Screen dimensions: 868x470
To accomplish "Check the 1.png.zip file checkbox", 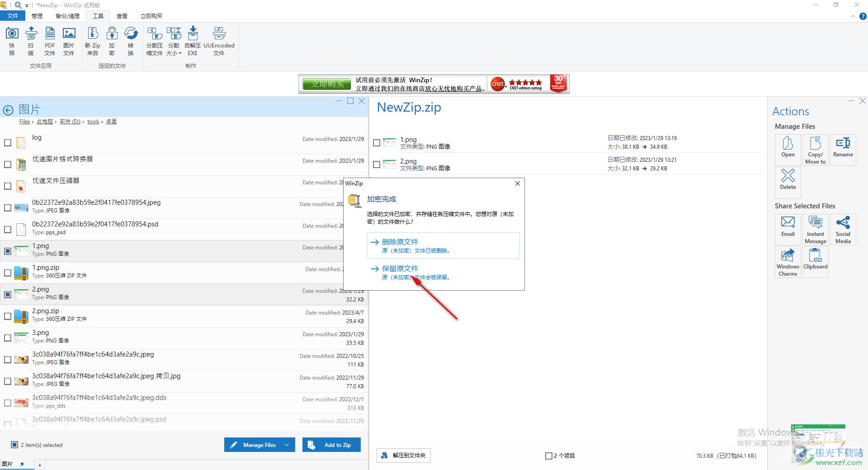I will click(8, 273).
